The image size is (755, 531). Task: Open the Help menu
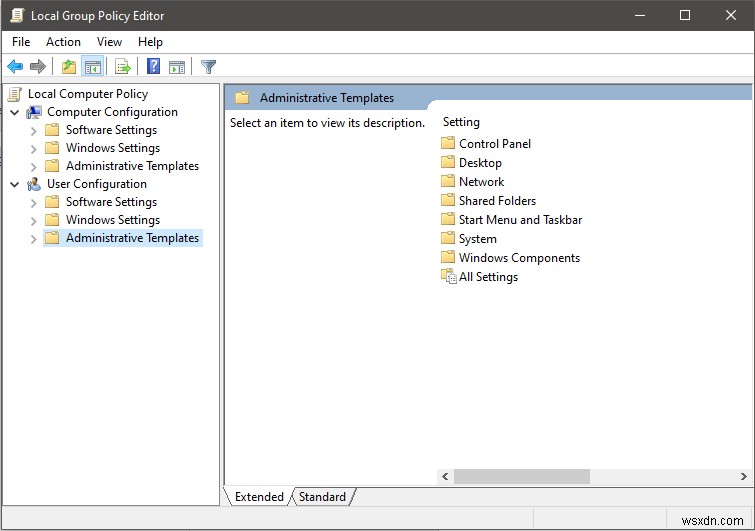[x=150, y=42]
